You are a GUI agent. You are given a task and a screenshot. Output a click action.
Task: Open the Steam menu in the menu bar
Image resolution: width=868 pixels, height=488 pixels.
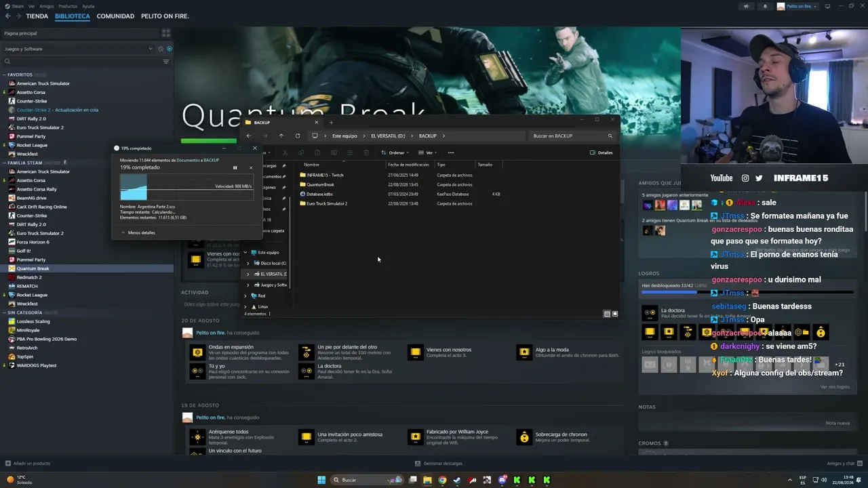point(17,6)
